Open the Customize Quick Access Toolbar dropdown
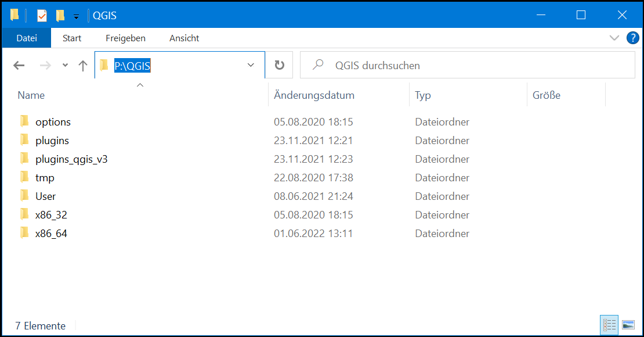Screen dimensions: 644x337 [x=76, y=16]
